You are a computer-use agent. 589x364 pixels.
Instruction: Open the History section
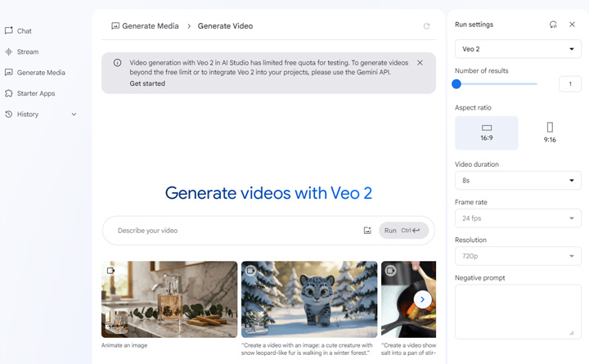[28, 115]
